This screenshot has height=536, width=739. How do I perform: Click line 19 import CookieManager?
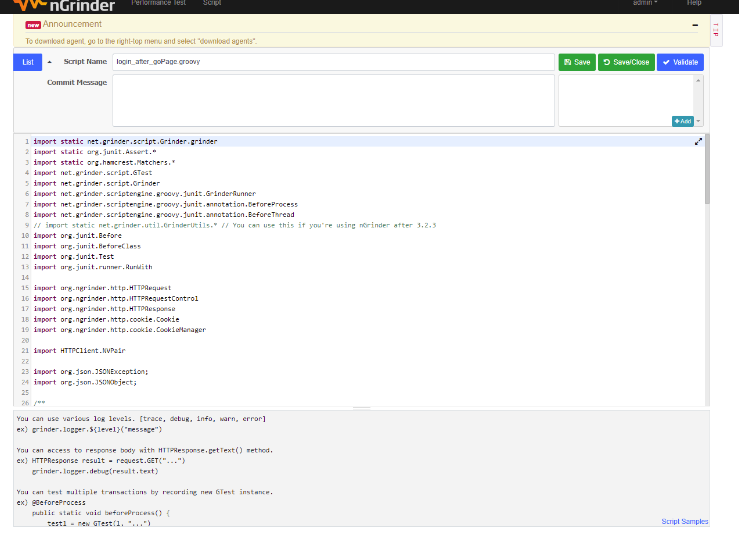click(x=120, y=330)
